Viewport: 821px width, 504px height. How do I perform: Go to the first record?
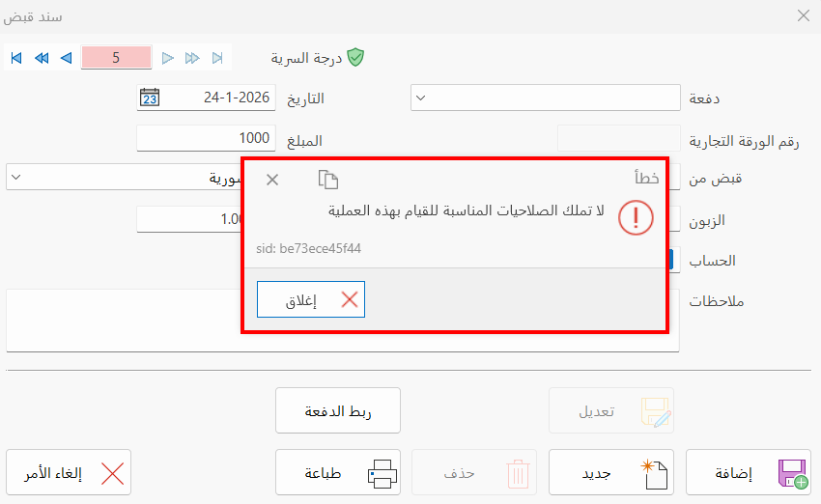[x=16, y=58]
